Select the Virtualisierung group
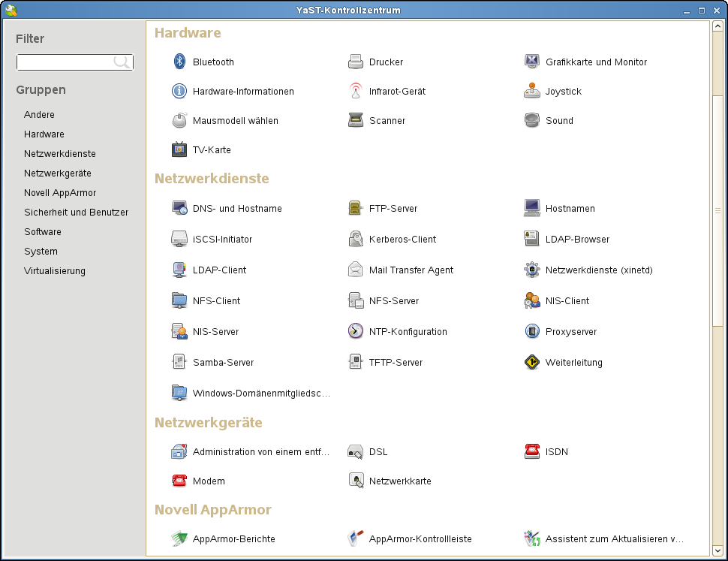 coord(55,271)
